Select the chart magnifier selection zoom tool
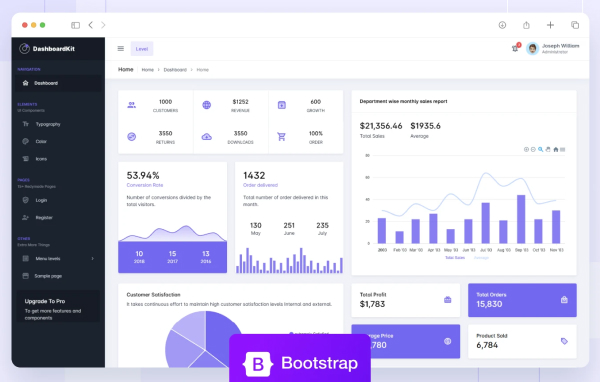The height and width of the screenshot is (382, 600). point(540,150)
